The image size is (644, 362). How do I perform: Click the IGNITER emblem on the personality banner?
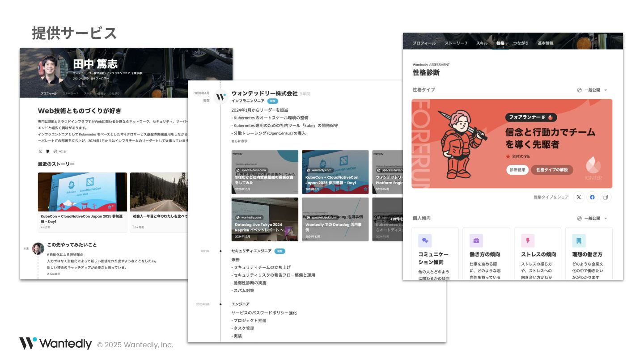pos(593,168)
